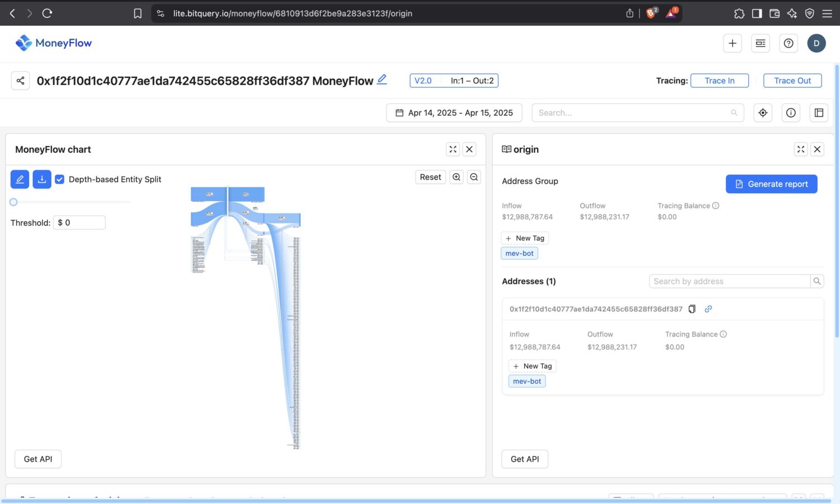Toggle the panel layout icon
840x504 pixels.
819,113
